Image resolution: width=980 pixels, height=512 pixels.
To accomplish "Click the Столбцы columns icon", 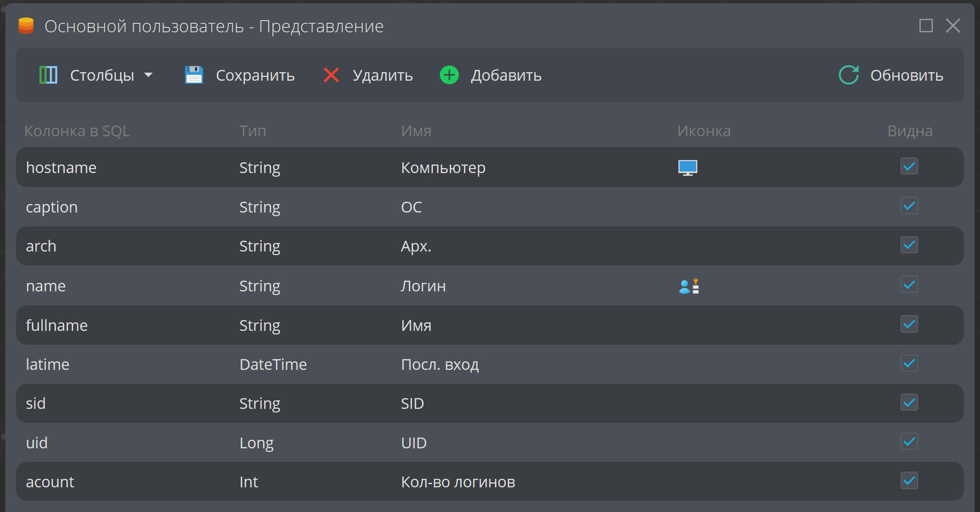I will (x=48, y=75).
